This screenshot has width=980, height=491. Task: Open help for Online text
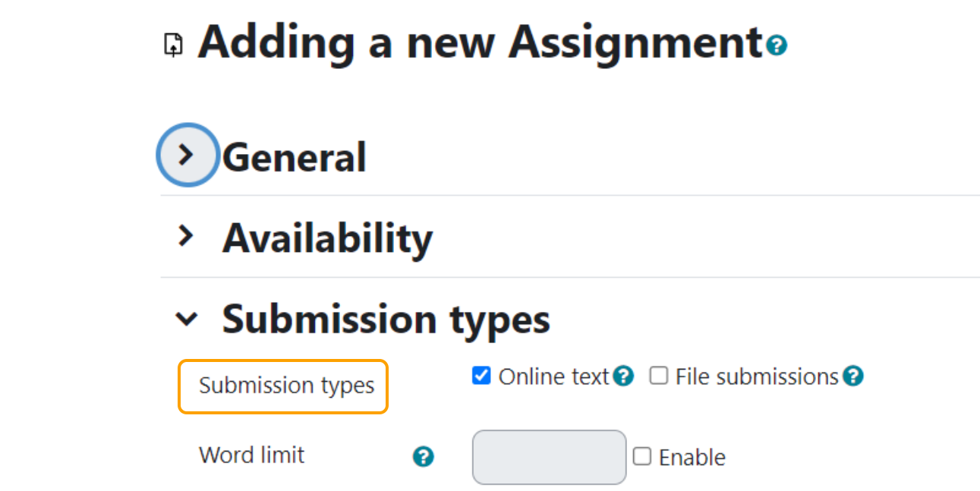(x=624, y=376)
